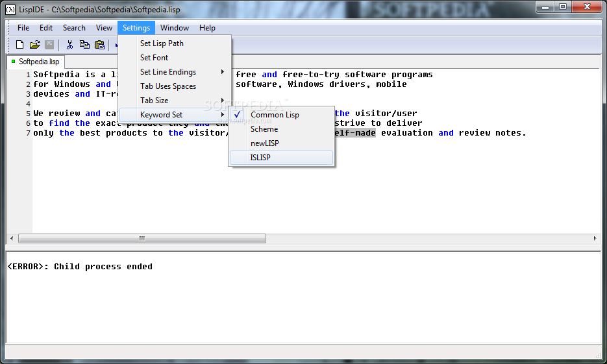This screenshot has width=607, height=364.
Task: Click 'strive to deliver' on line 6
Action: [x=378, y=123]
